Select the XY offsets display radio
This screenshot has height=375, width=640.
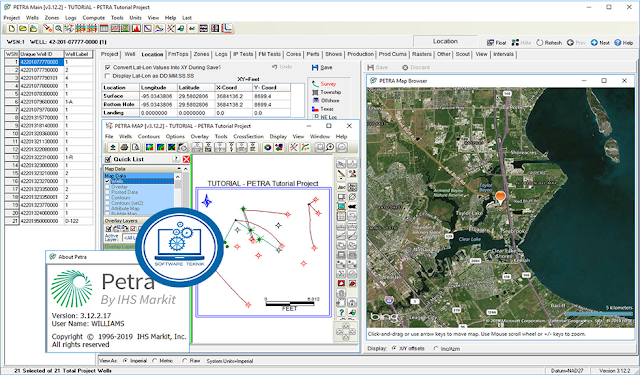pyautogui.click(x=394, y=348)
